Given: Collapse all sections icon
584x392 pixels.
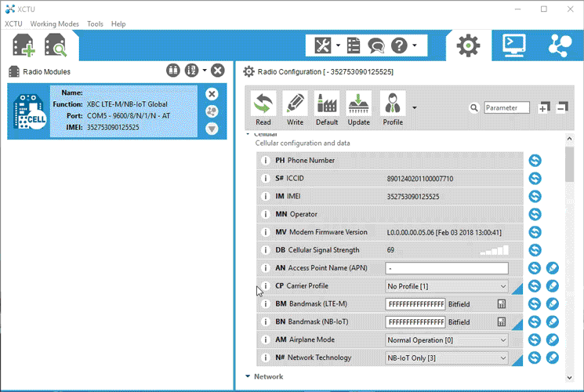Looking at the screenshot, I should (562, 107).
